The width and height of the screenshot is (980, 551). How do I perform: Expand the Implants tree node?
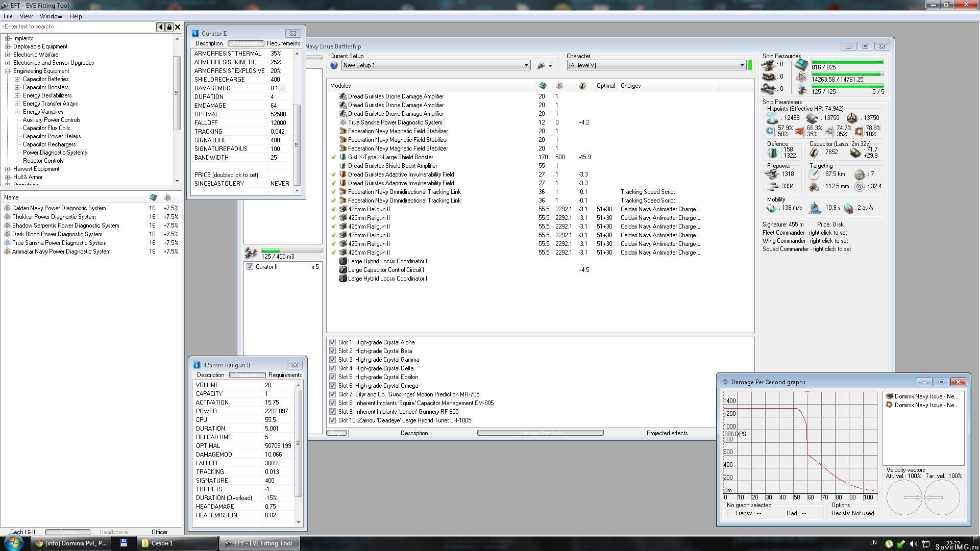[7, 38]
